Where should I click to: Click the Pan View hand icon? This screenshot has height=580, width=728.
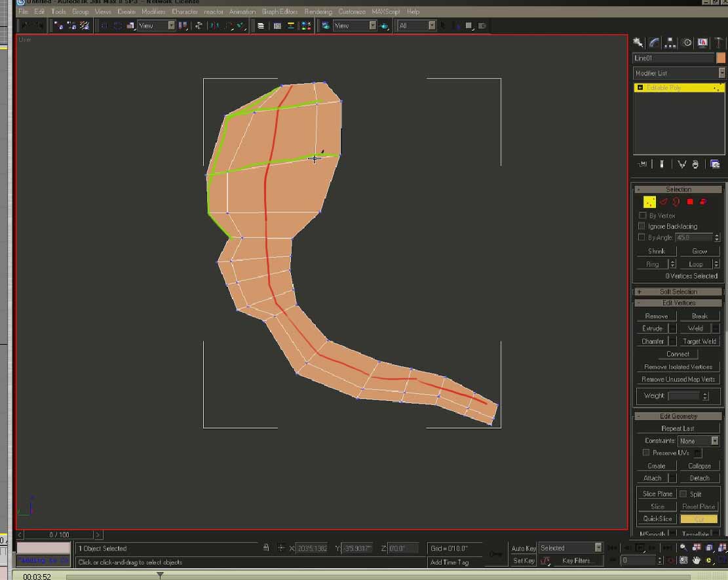(697, 560)
